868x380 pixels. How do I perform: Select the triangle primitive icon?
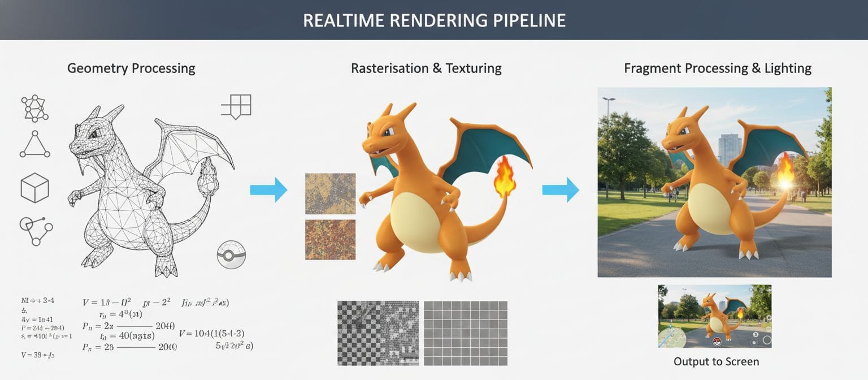pos(35,145)
